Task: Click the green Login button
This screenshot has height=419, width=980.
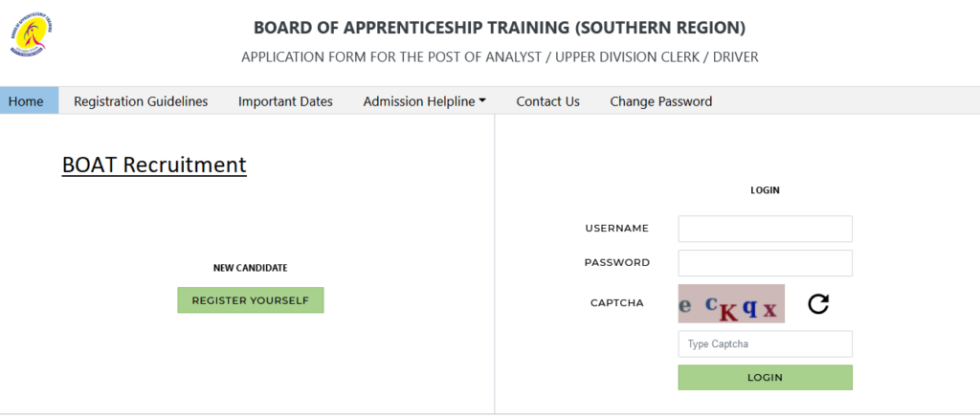Action: click(x=765, y=378)
